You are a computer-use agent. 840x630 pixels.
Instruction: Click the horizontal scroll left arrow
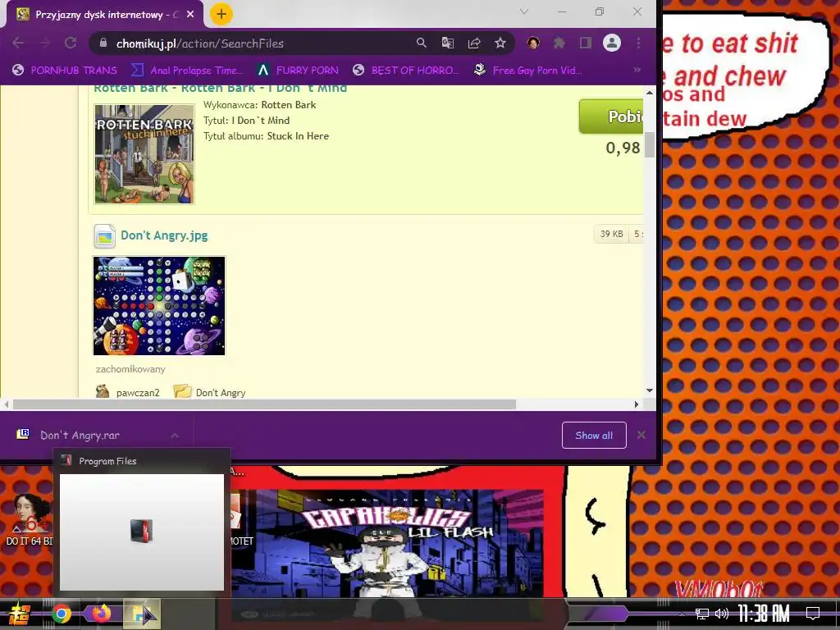6,404
